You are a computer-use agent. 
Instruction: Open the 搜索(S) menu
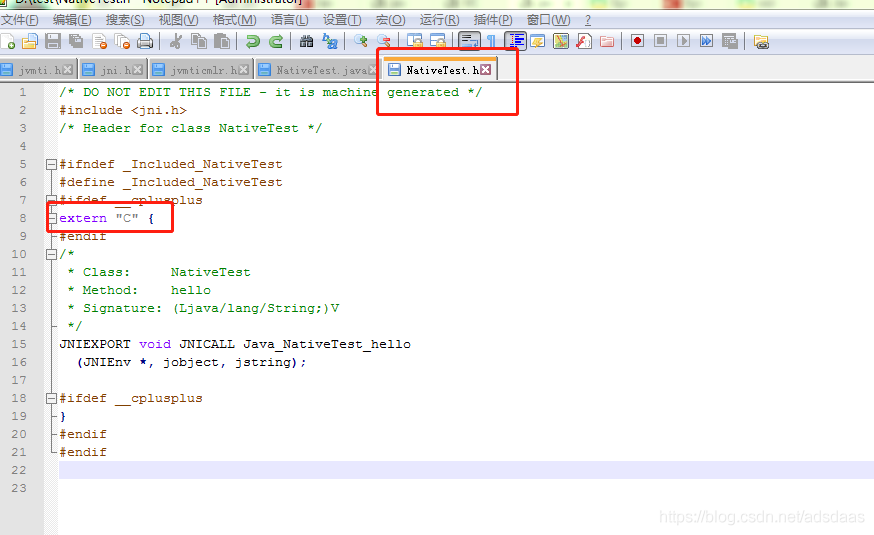125,20
